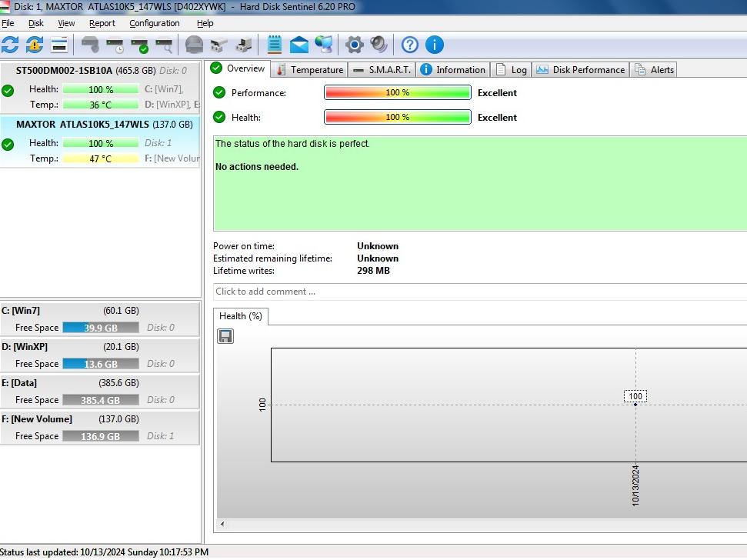Click the "Status last updated" status bar text
Viewport: 747px width, 560px height.
105,552
